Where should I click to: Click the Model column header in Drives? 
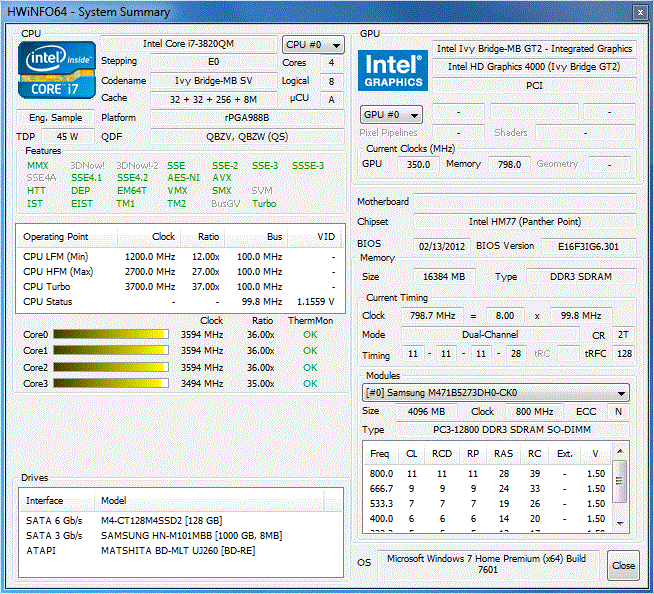click(x=209, y=500)
